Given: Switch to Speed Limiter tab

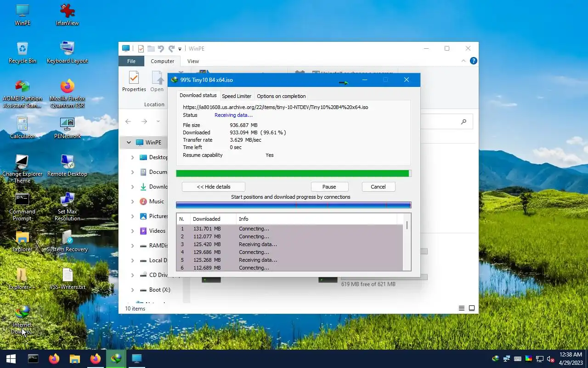Looking at the screenshot, I should 237,96.
